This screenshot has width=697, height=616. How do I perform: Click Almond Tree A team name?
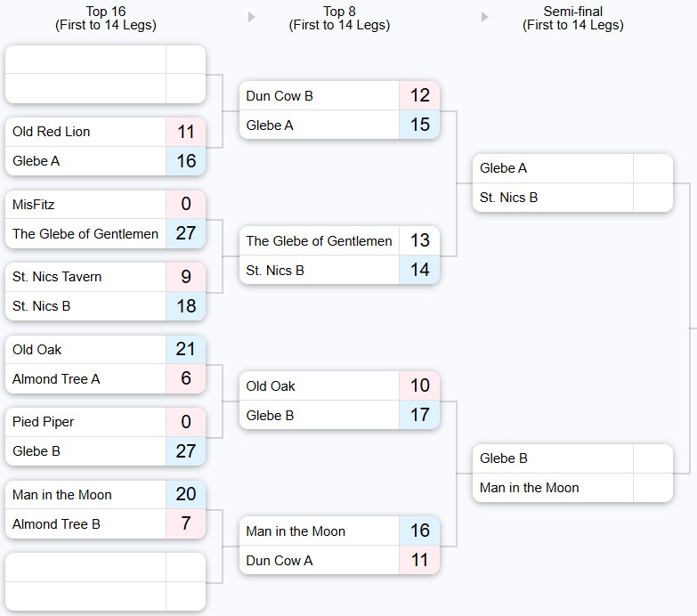click(x=56, y=379)
